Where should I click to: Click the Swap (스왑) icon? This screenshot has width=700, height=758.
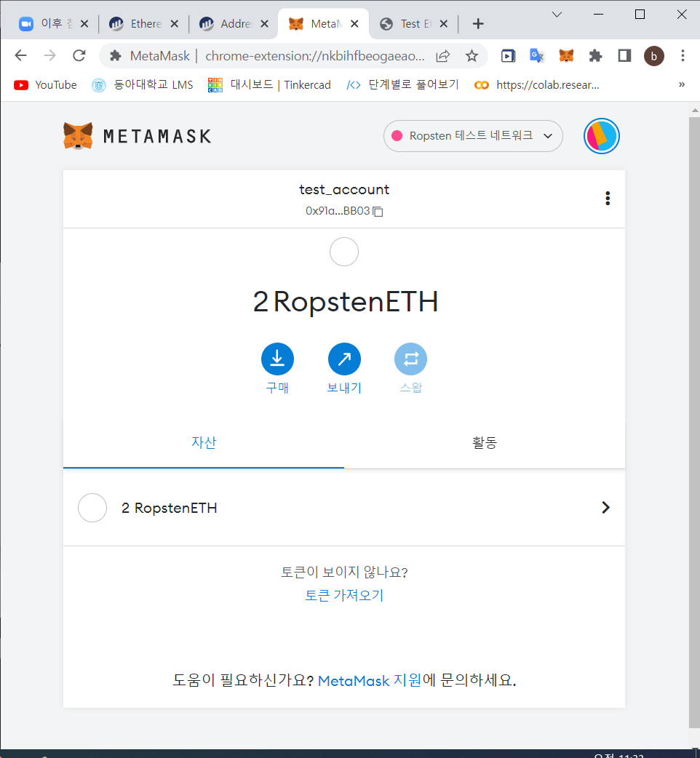[x=410, y=359]
